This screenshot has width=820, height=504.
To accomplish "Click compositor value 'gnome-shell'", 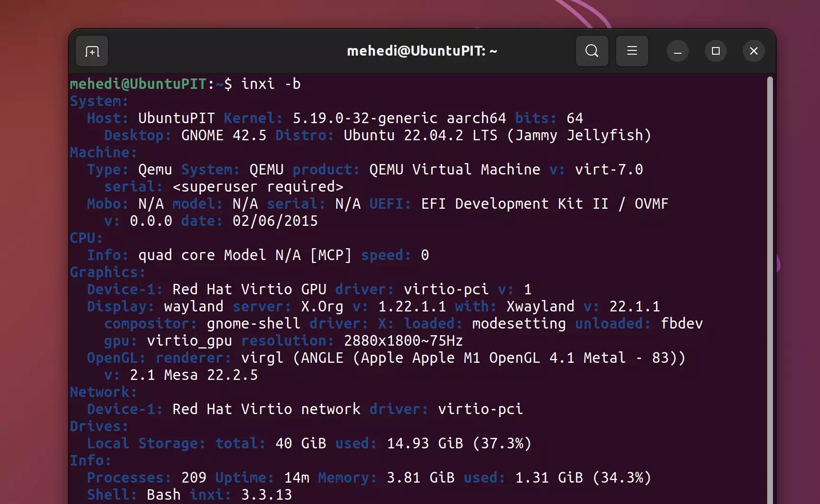I will point(254,324).
